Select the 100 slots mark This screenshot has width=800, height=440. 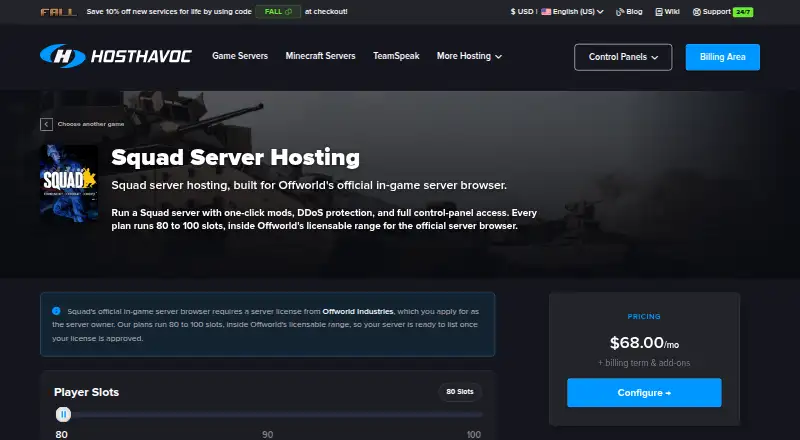(473, 434)
